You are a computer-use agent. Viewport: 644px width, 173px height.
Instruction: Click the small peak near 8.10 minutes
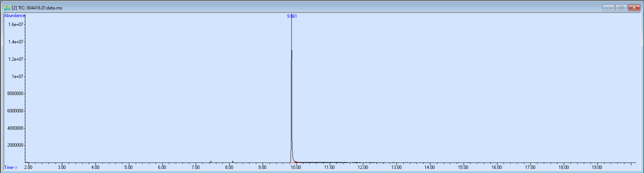233,162
